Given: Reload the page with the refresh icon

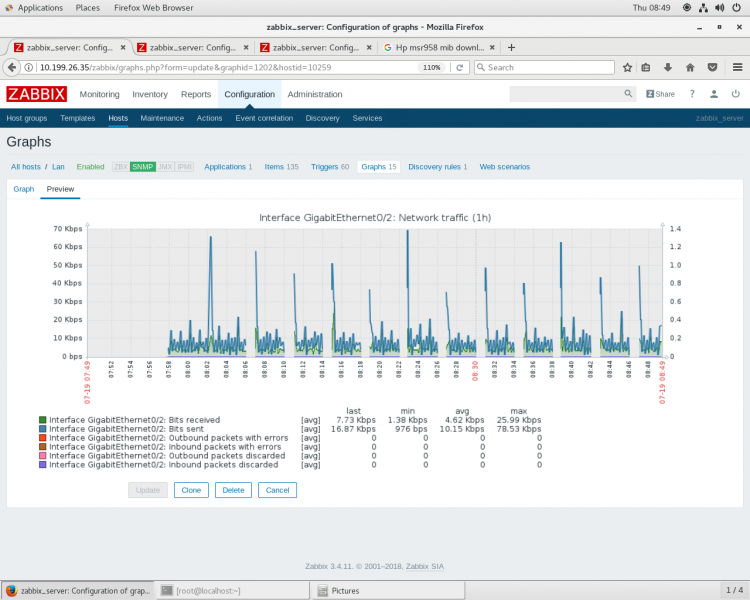Looking at the screenshot, I should click(x=460, y=67).
